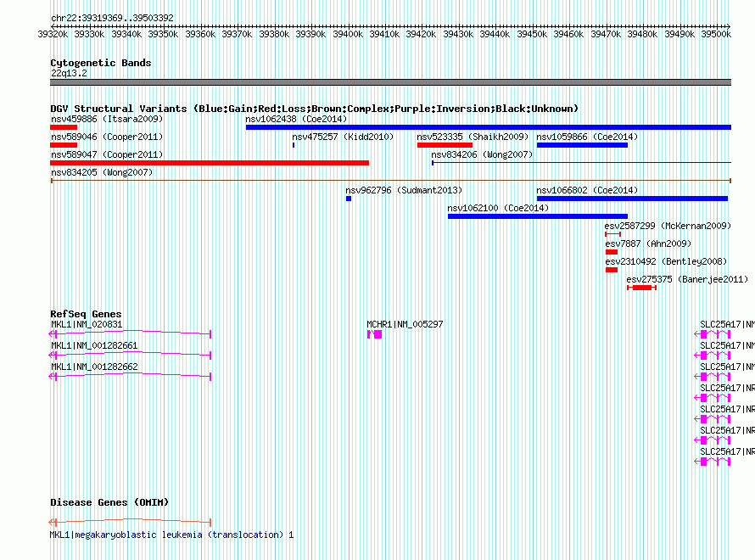755x560 pixels.
Task: Click nsv834206 (Wong2007) variant label
Action: click(x=482, y=154)
